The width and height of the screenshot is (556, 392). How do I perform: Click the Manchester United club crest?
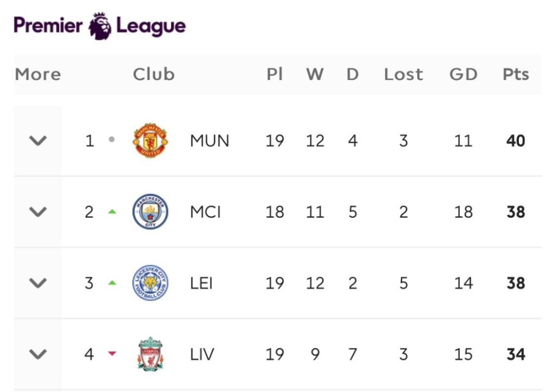[x=150, y=140]
